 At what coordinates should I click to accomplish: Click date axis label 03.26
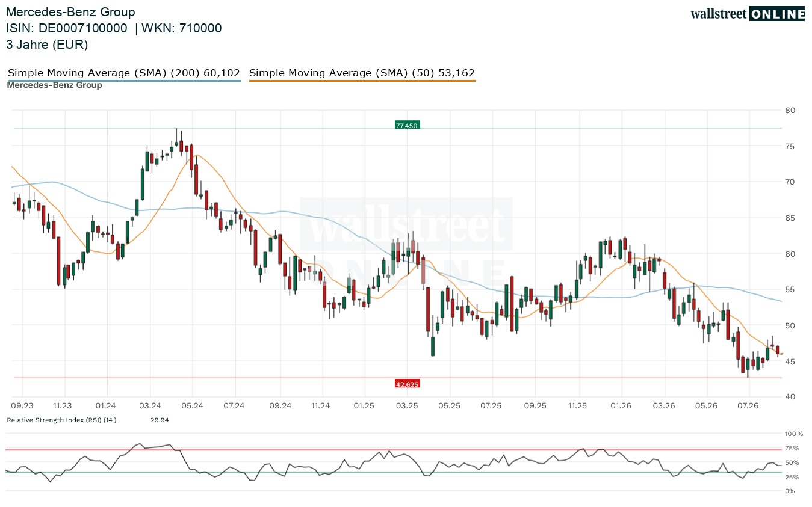point(663,406)
